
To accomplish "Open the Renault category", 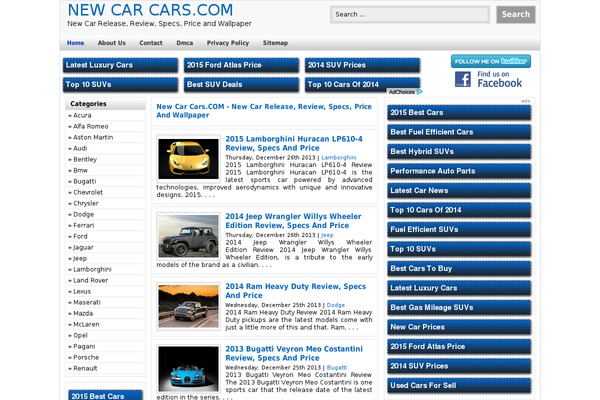I will coord(85,369).
